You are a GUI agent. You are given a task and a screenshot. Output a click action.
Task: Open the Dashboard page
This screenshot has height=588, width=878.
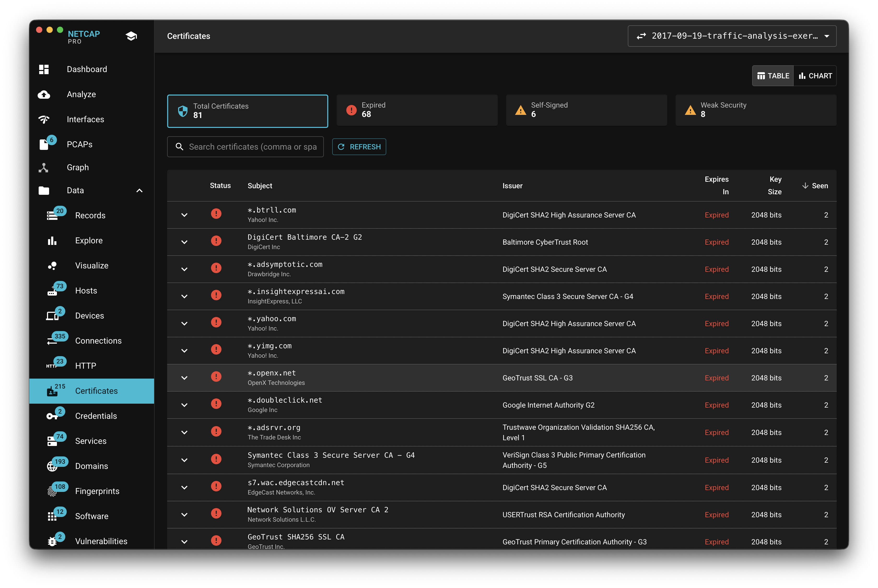[91, 69]
